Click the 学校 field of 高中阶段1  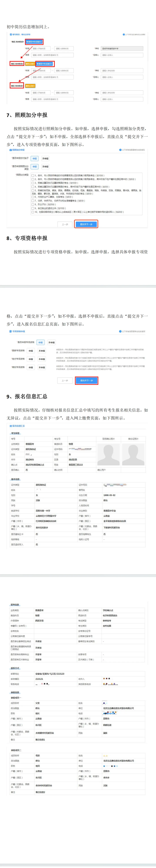pyautogui.click(x=122, y=49)
